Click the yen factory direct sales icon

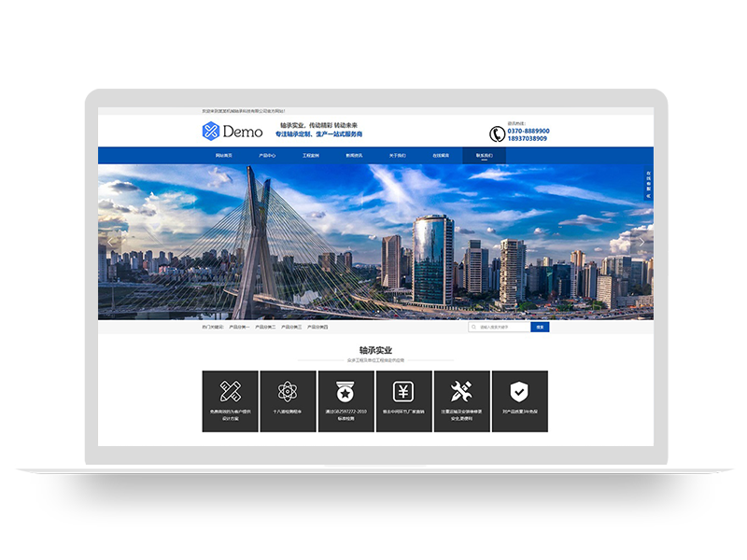pos(403,392)
